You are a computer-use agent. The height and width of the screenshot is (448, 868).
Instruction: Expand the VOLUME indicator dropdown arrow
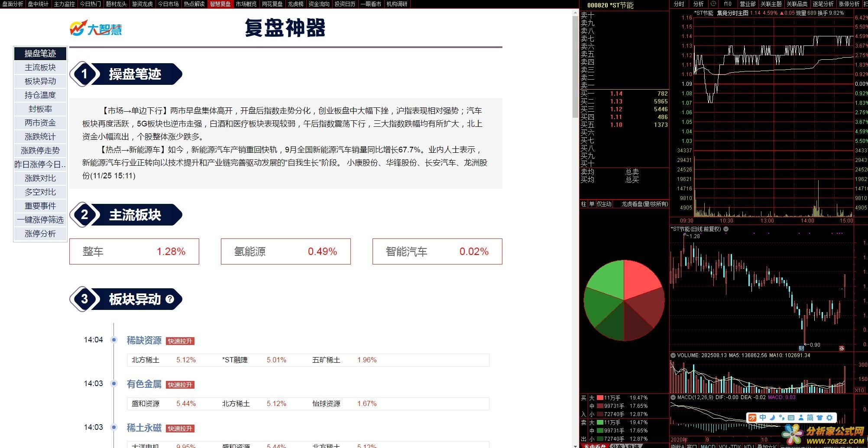[x=673, y=355]
